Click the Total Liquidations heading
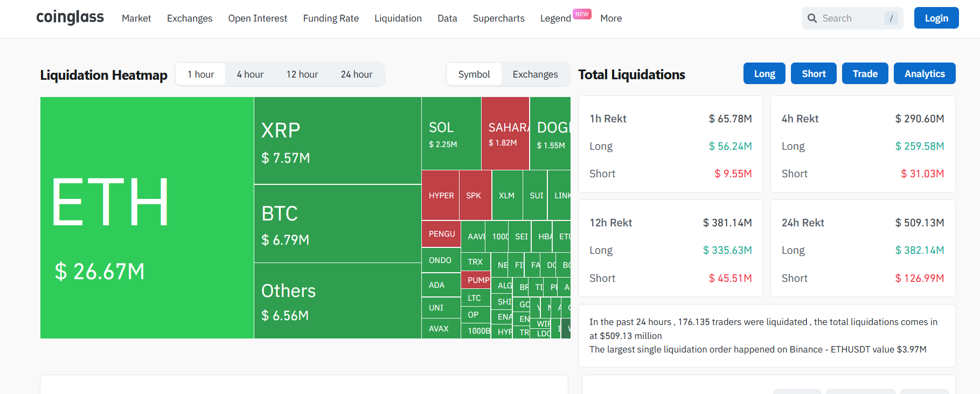The height and width of the screenshot is (394, 980). click(631, 74)
